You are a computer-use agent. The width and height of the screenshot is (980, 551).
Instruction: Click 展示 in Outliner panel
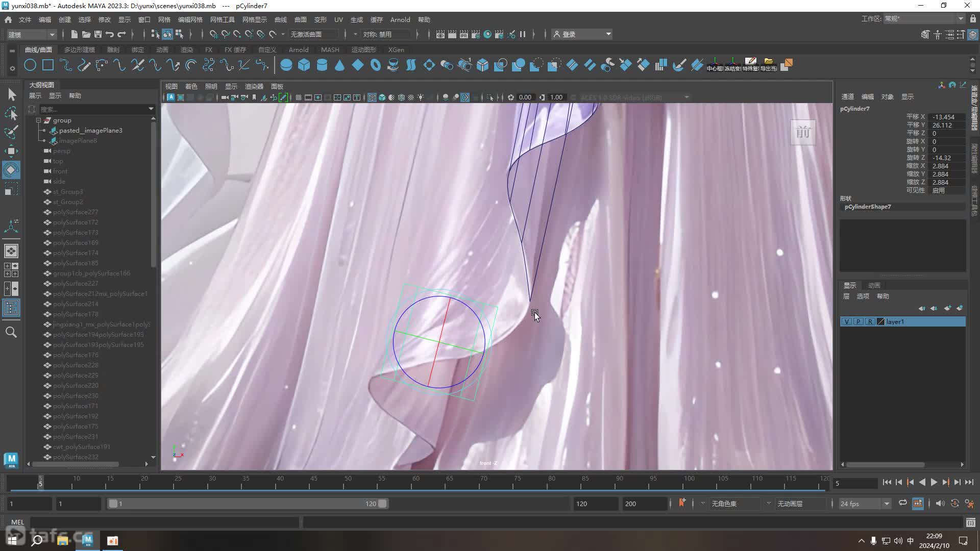point(35,95)
